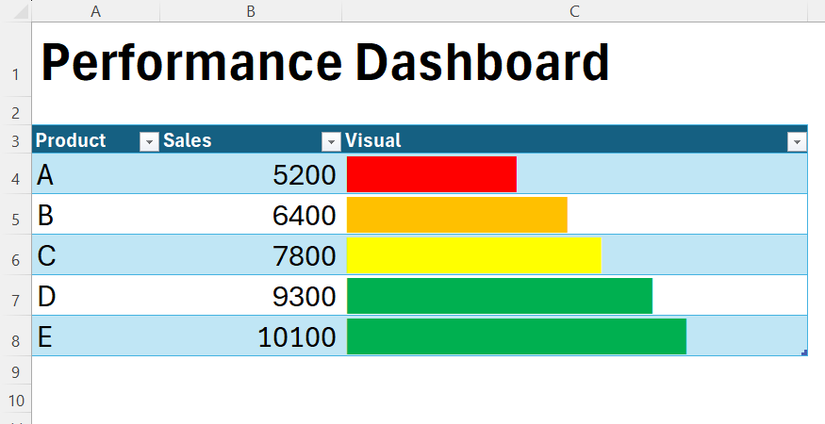825x424 pixels.
Task: Select row 2 header
Action: tap(16, 112)
